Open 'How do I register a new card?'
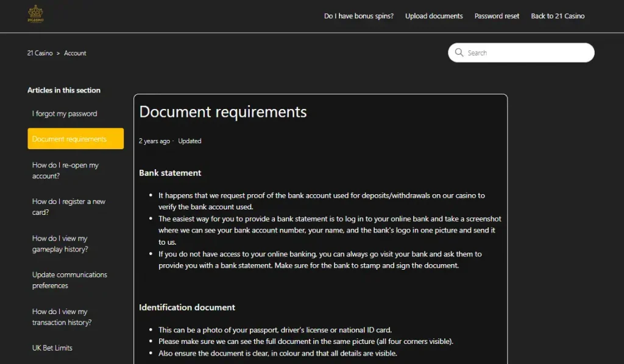This screenshot has height=364, width=624. (68, 206)
